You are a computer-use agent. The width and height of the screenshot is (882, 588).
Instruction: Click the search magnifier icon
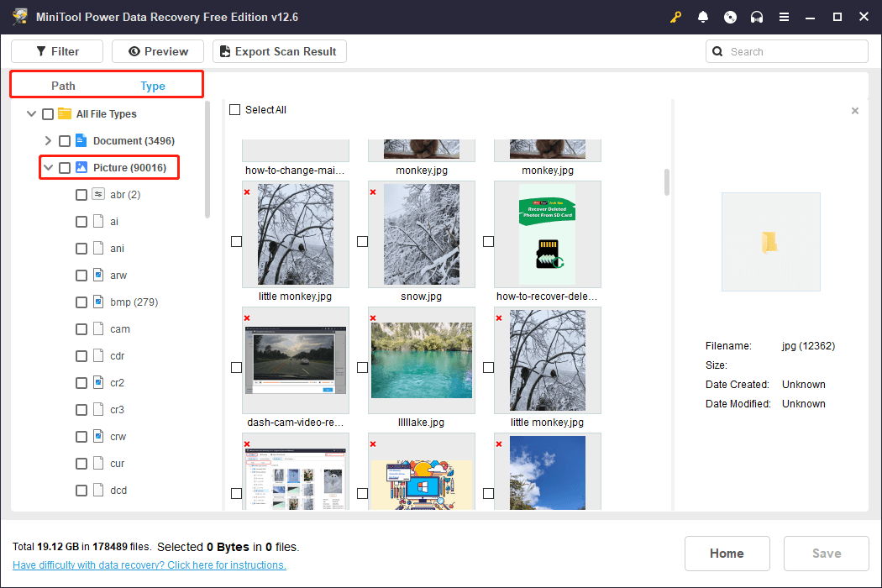717,51
